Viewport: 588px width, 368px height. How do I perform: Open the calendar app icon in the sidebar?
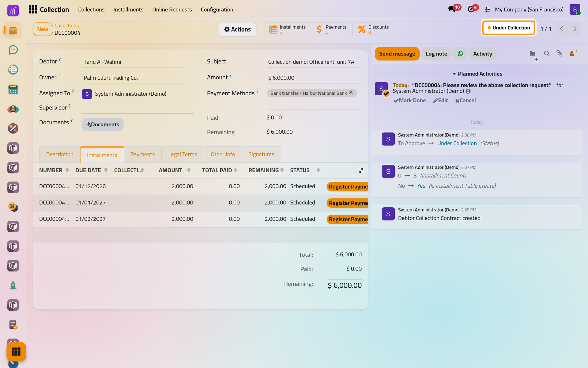[x=13, y=89]
